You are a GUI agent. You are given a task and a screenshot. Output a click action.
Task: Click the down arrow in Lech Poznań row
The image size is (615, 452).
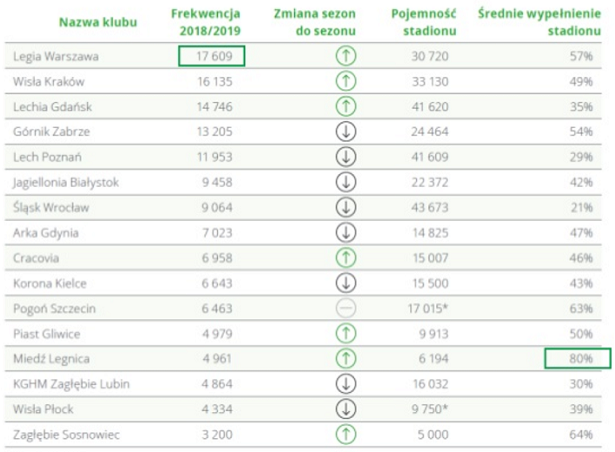click(x=346, y=157)
